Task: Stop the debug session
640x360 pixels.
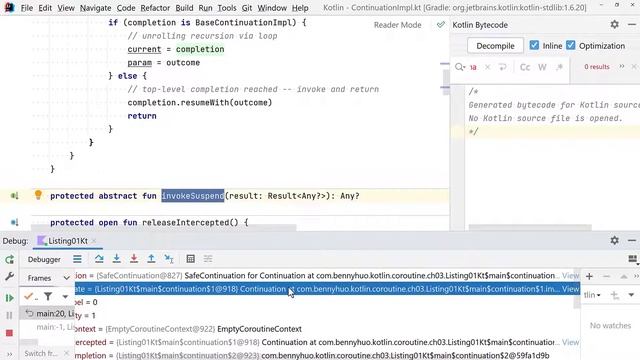Action: [x=9, y=333]
